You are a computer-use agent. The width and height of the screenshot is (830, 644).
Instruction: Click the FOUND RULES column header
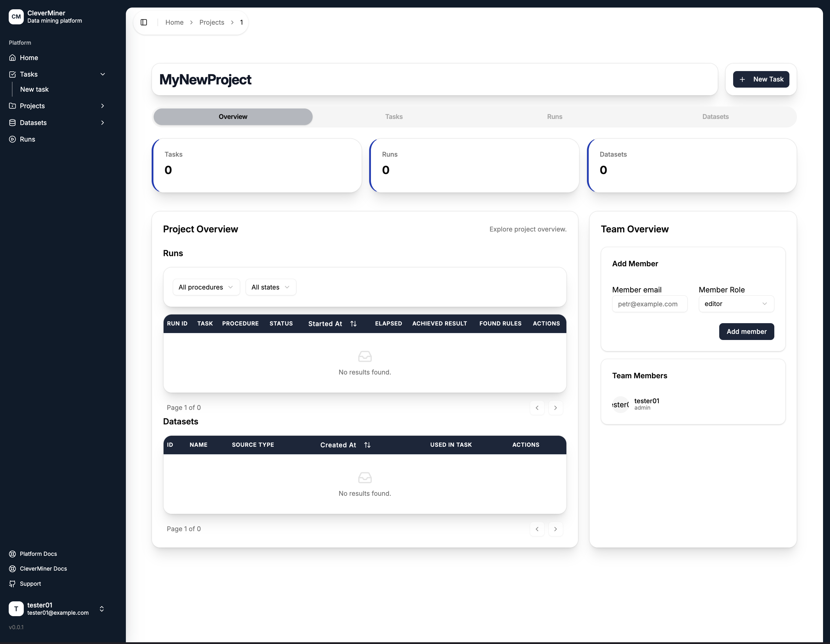click(x=500, y=323)
